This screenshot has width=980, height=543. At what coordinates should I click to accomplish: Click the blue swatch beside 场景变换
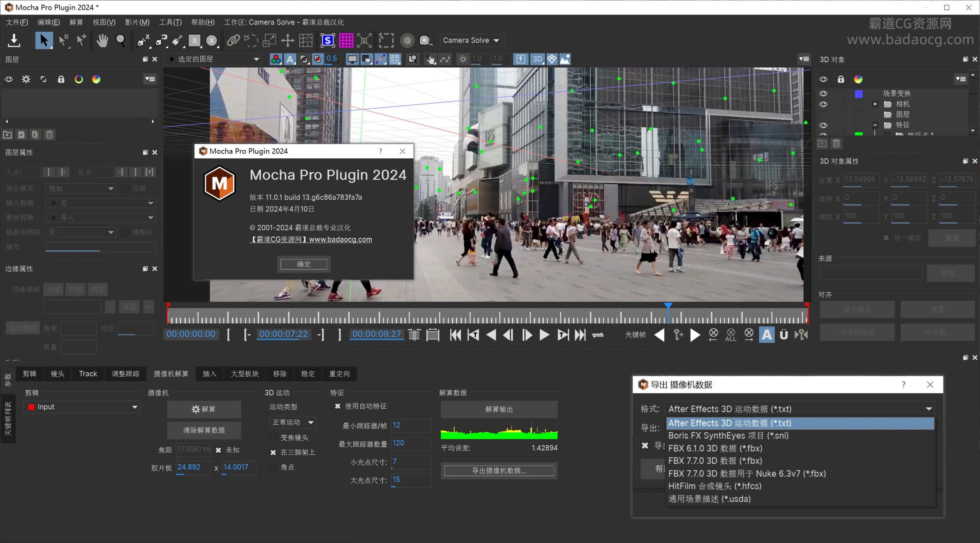[859, 94]
